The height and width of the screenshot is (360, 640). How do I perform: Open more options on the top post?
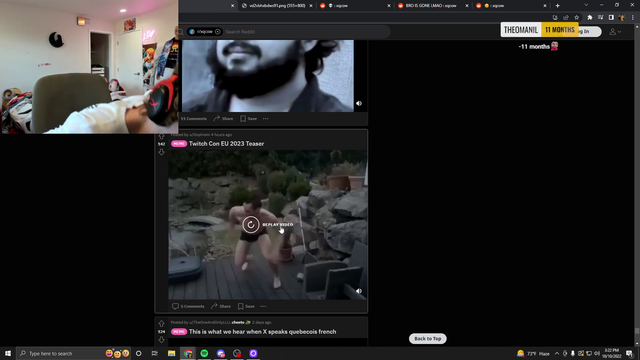(x=266, y=118)
